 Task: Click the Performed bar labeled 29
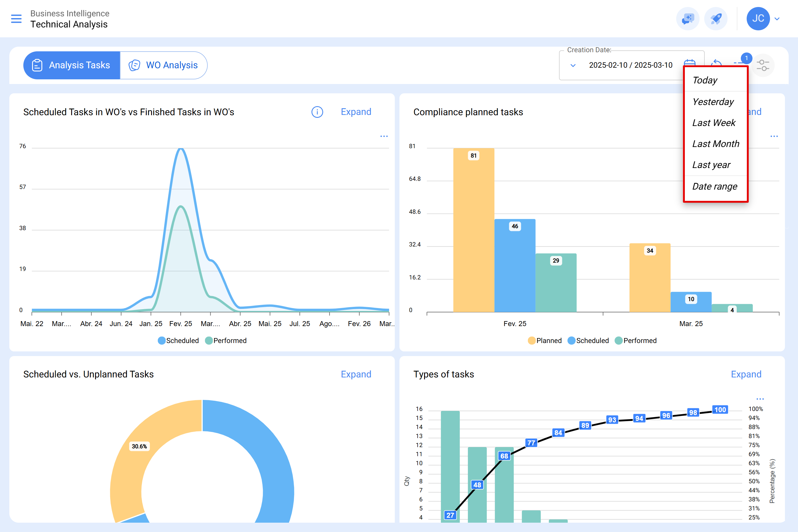tap(556, 283)
